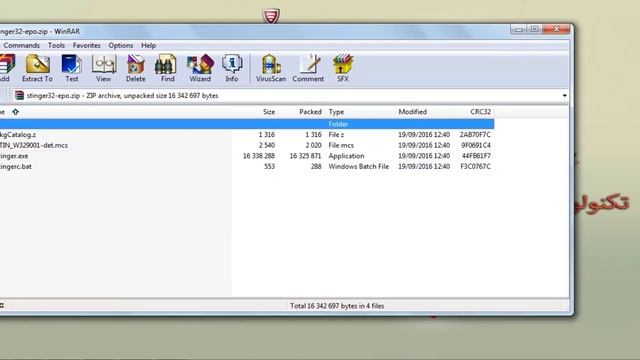Screen dimensions: 640x360
Task: Click 'File z' type cell
Action: (x=336, y=135)
